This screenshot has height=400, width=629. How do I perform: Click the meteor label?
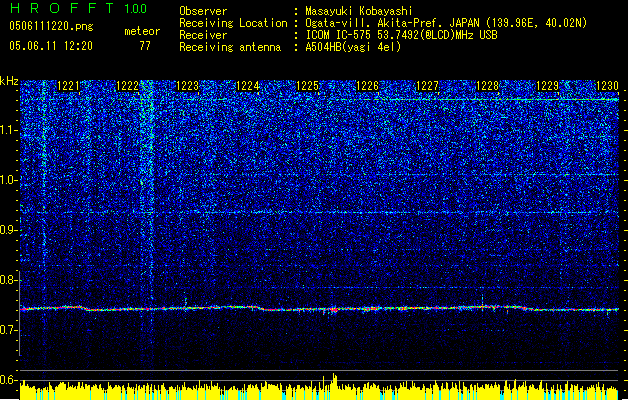point(142,31)
